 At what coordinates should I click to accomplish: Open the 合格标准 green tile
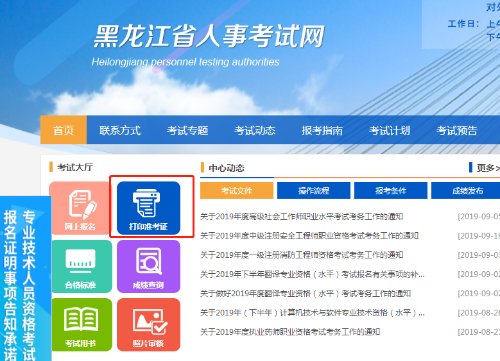click(x=81, y=267)
